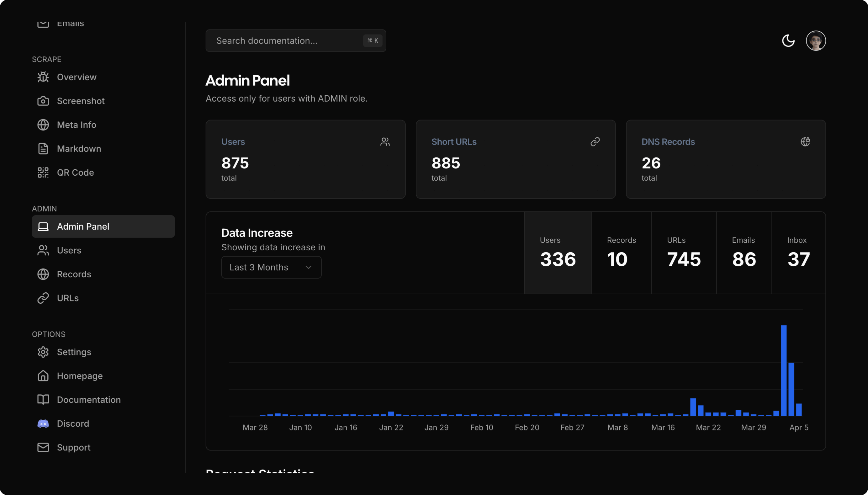The image size is (868, 495).
Task: Click the globe icon on the DNS Records card
Action: [805, 142]
